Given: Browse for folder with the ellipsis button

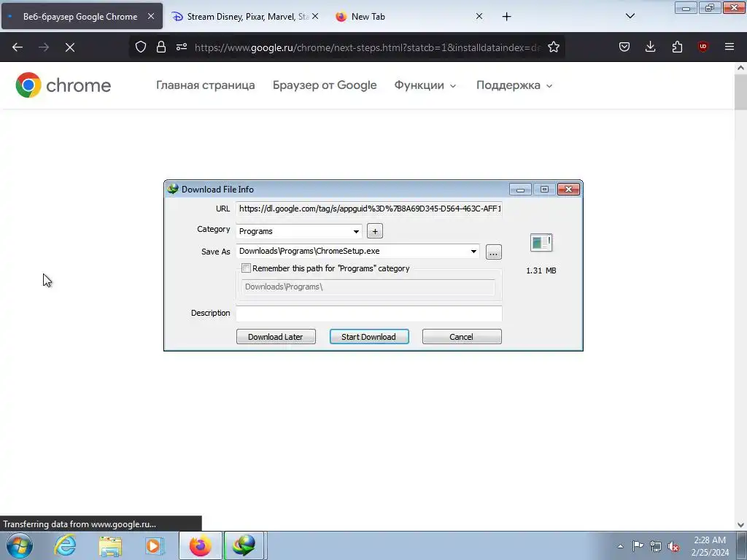Looking at the screenshot, I should point(494,252).
